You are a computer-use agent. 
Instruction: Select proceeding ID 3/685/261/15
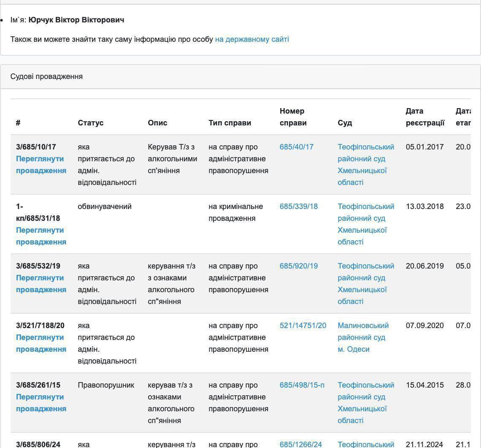(38, 385)
